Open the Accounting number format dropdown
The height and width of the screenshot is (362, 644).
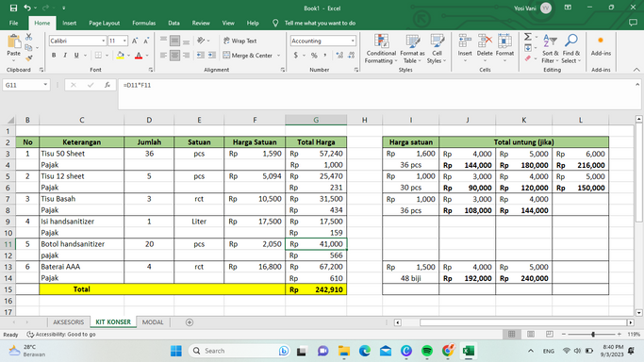coord(353,41)
